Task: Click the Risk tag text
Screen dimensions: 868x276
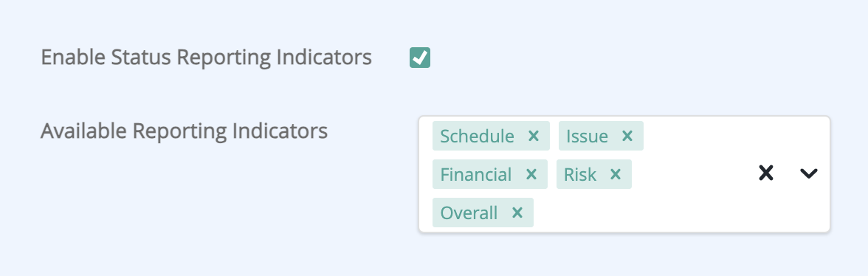Action: [x=580, y=175]
